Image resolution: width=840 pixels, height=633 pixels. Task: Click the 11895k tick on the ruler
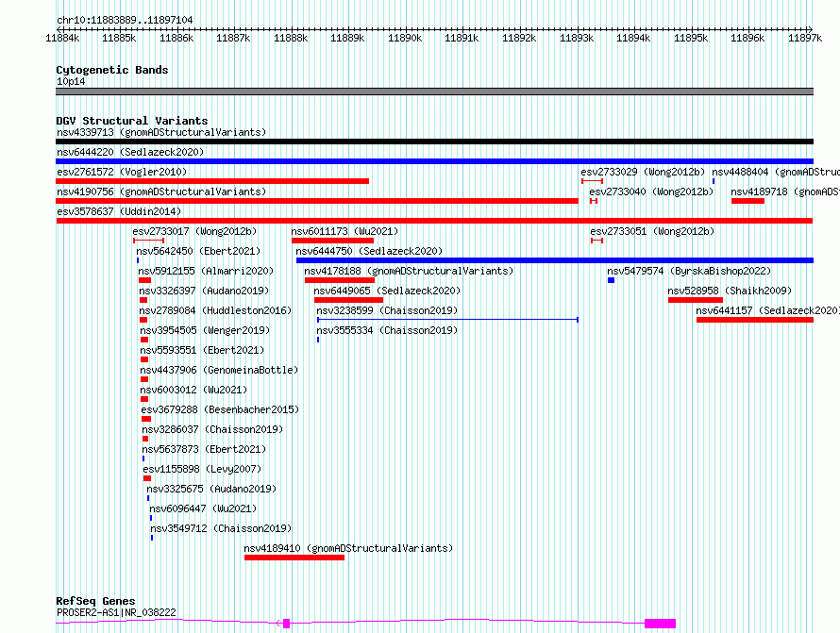[x=691, y=38]
